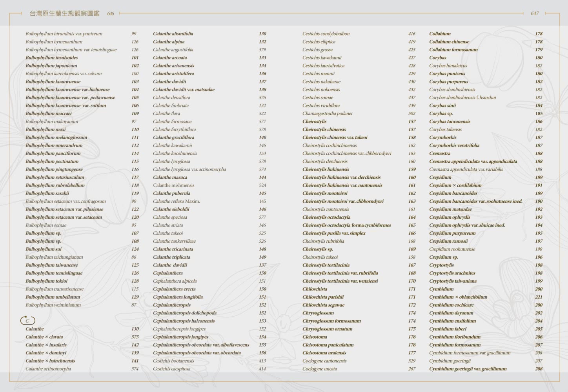The width and height of the screenshot is (568, 392).
Task: Go to the Cymbidium ensifolium entry
Action: point(452,321)
